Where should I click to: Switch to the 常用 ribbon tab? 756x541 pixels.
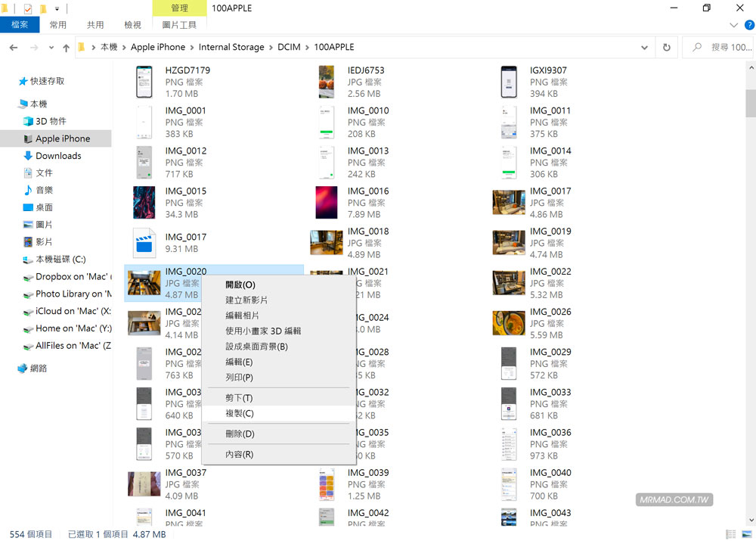pos(58,25)
